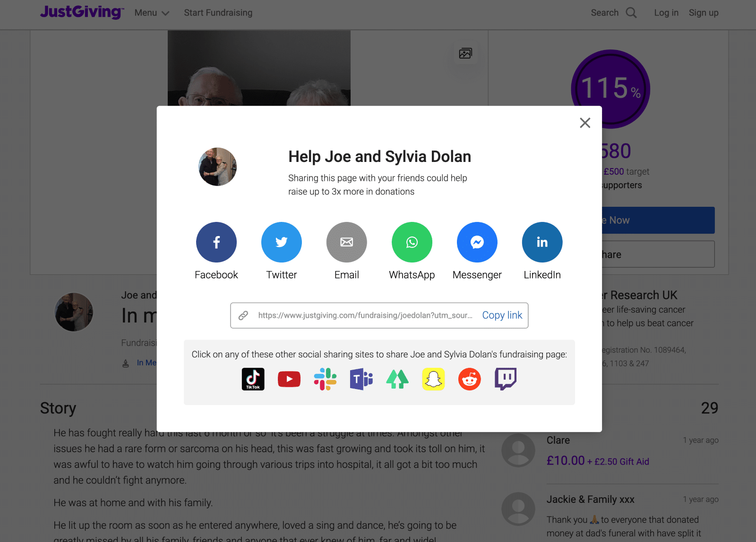
Task: Click the Story heading
Action: 58,408
